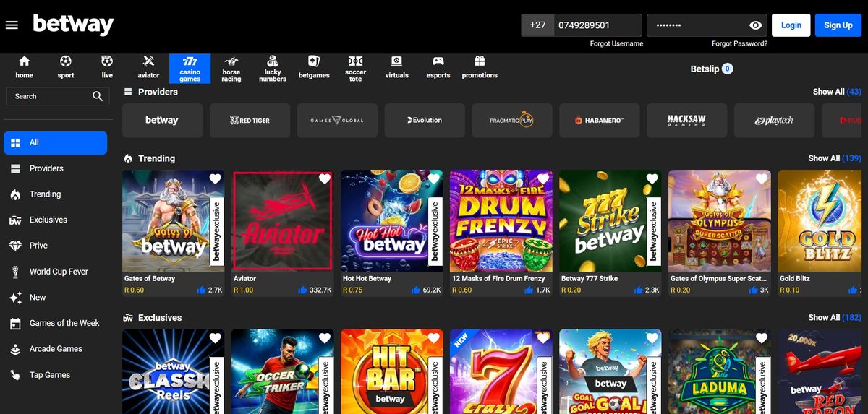Show All exclusives games link
This screenshot has width=868, height=414.
click(834, 317)
